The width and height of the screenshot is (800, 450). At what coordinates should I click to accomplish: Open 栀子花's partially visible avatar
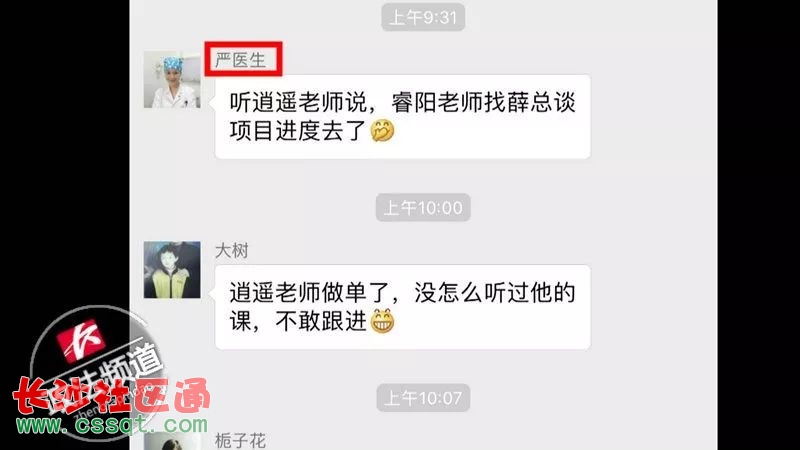tap(172, 441)
